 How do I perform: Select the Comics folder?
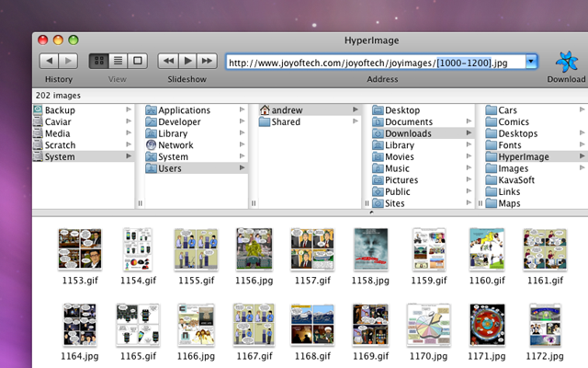[x=513, y=122]
